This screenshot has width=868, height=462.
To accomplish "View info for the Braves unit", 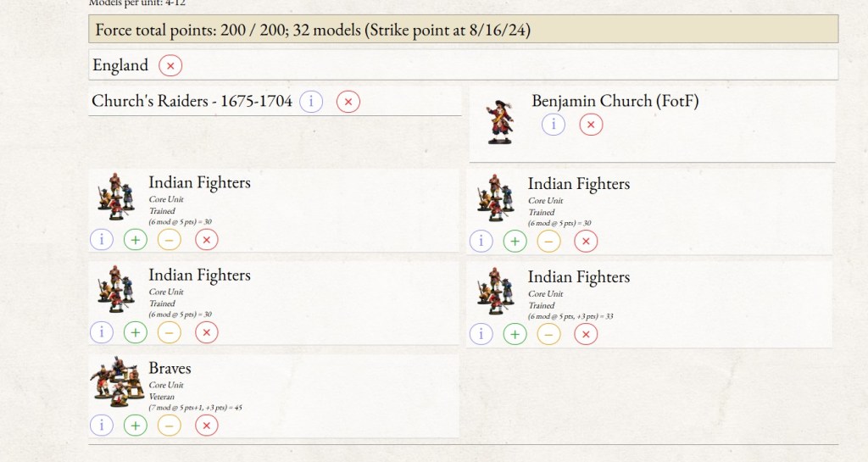I will tap(102, 425).
